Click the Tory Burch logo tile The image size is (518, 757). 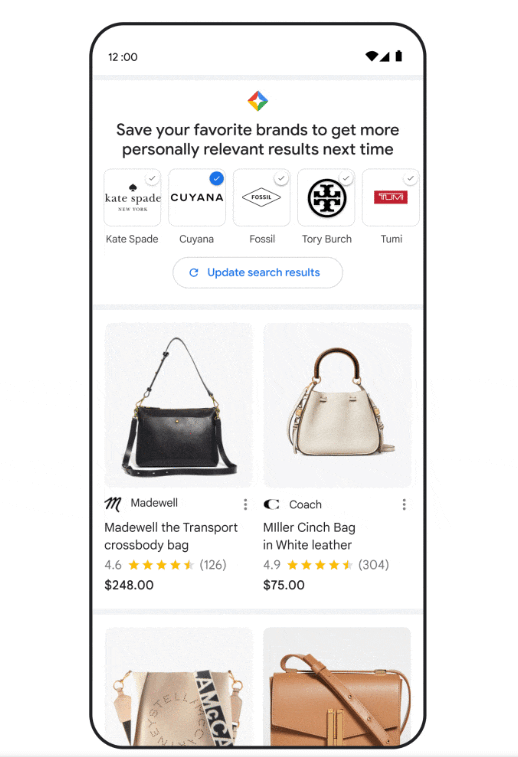(326, 197)
